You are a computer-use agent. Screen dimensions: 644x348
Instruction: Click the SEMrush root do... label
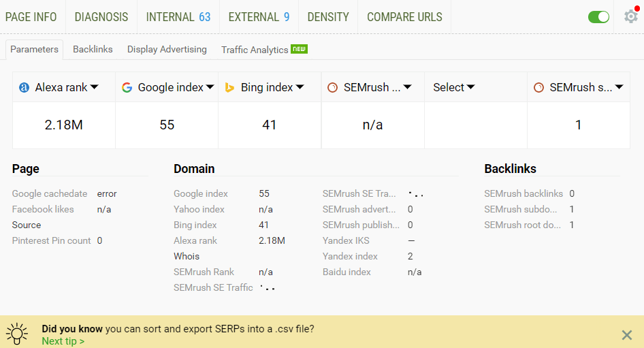pos(522,225)
